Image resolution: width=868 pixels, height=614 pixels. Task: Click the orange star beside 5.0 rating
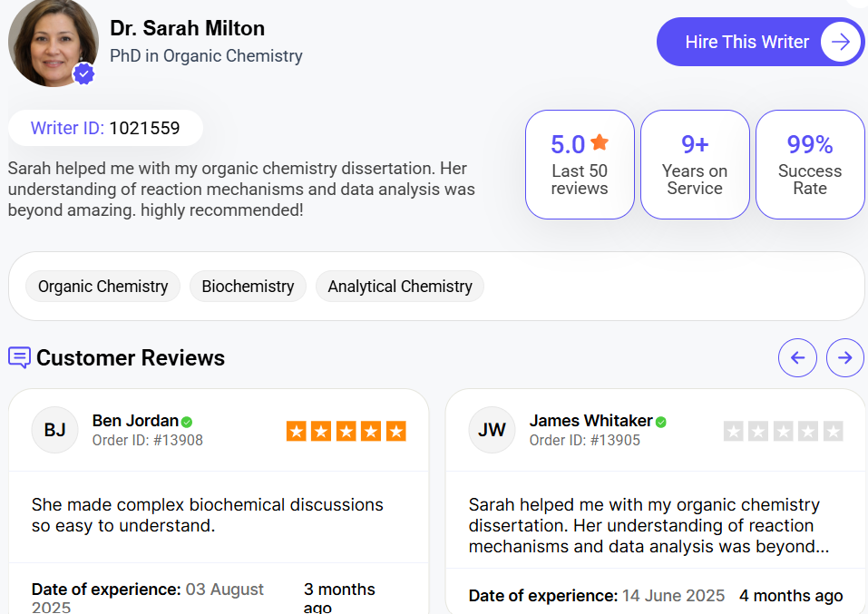point(600,142)
